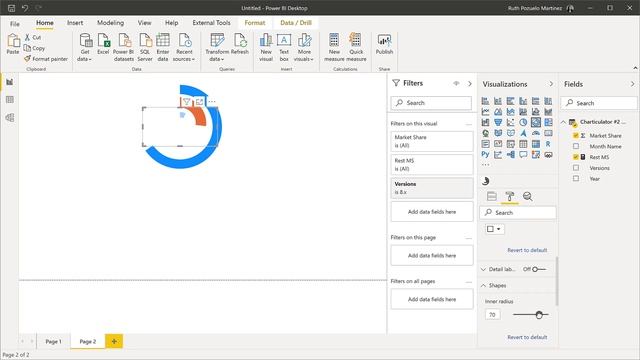Screen dimensions: 640x360
Task: Uncheck the Rest MS field
Action: pyautogui.click(x=576, y=157)
